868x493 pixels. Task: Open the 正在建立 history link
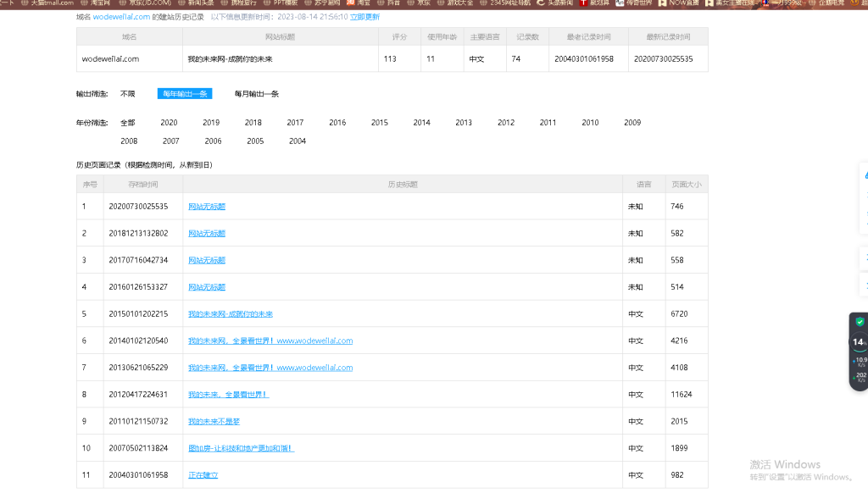[203, 475]
